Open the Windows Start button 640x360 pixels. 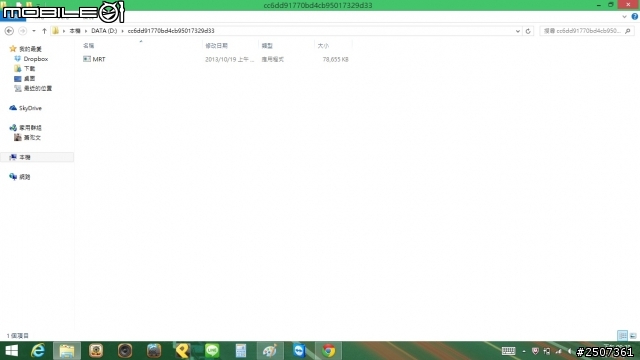coord(11,351)
